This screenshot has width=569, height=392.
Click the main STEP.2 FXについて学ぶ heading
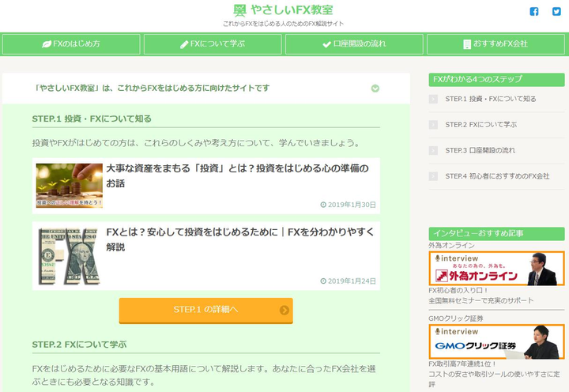(x=79, y=345)
